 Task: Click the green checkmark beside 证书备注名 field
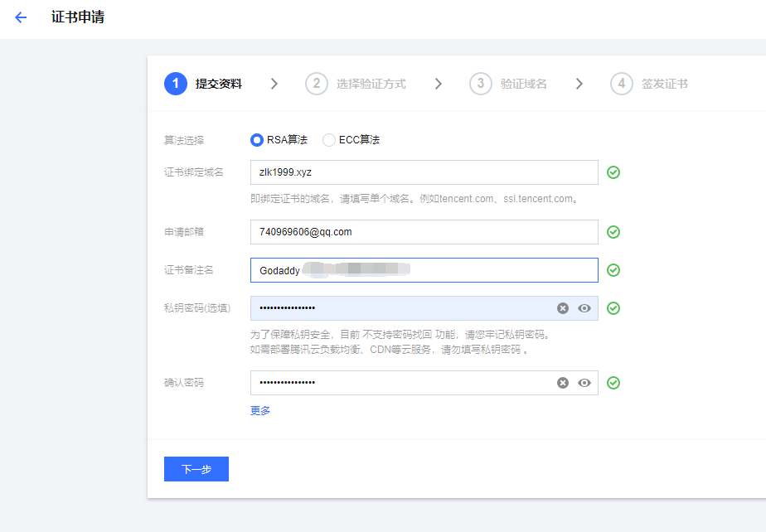pos(613,270)
